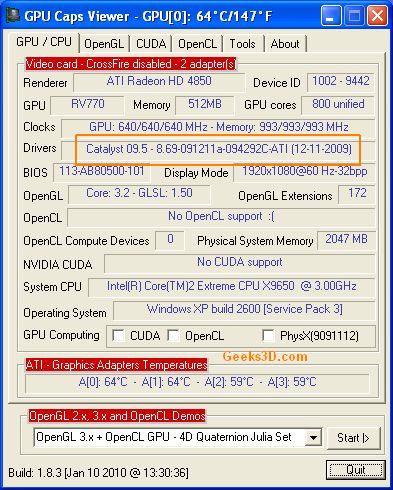Select the OpenCL tab

[197, 44]
